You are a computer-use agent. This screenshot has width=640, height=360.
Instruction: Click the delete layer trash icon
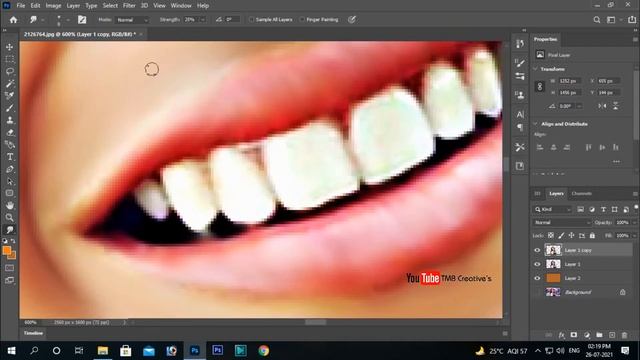click(x=624, y=335)
